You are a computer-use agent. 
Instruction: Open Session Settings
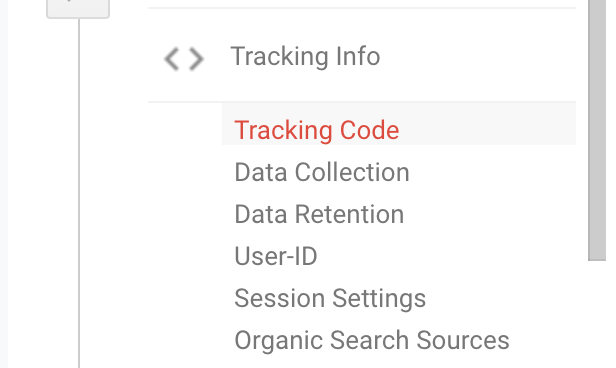(x=330, y=298)
